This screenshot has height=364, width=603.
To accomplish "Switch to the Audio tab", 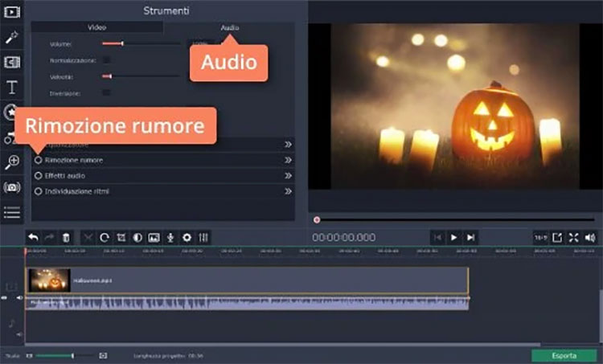I will [x=230, y=27].
